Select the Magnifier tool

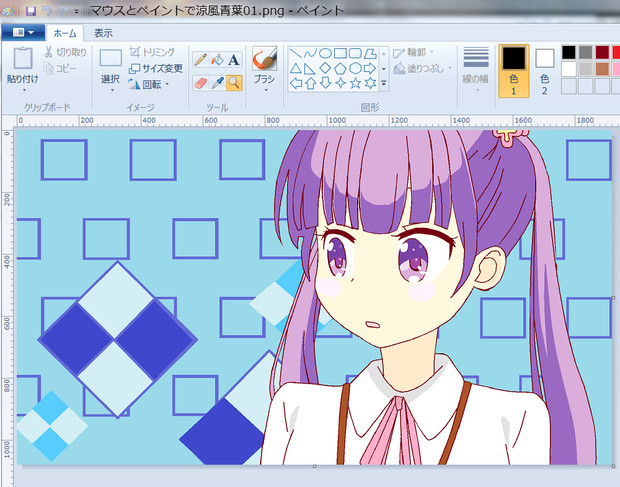tap(234, 83)
